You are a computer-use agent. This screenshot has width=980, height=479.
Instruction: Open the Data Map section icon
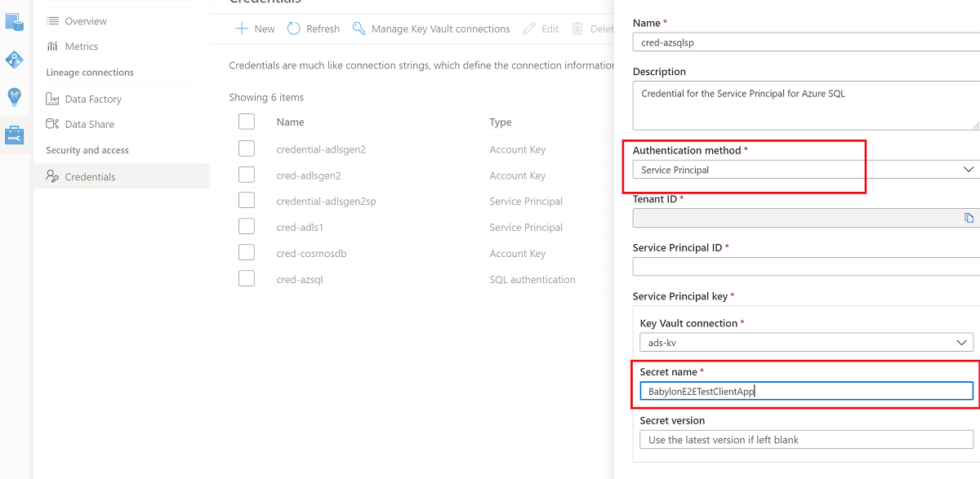point(13,22)
